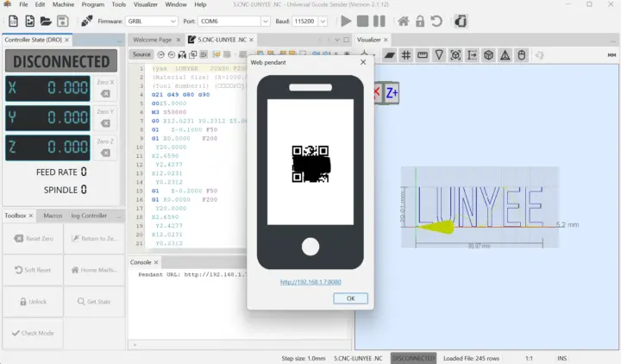Click OK in Web pendant dialog

point(350,298)
